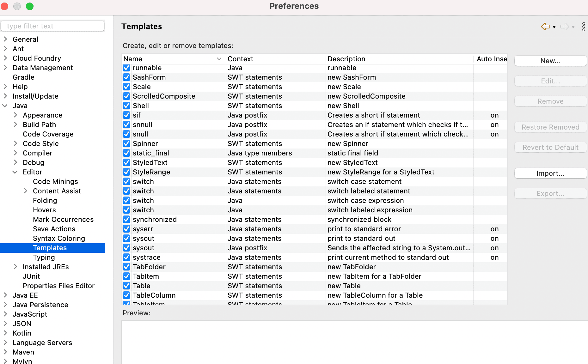Toggle the TableColumn template checkbox
This screenshot has height=364, width=588.
pyautogui.click(x=126, y=295)
